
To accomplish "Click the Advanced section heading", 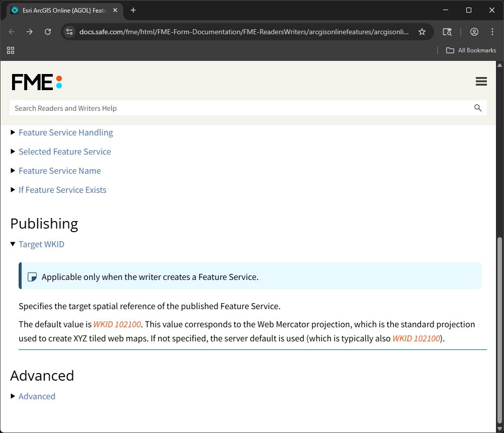I will 42,376.
